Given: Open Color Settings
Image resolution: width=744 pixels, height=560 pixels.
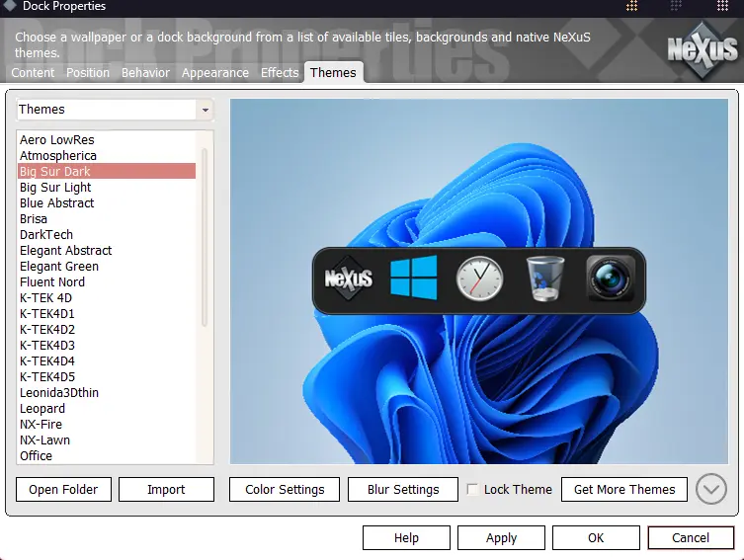Looking at the screenshot, I should 285,489.
